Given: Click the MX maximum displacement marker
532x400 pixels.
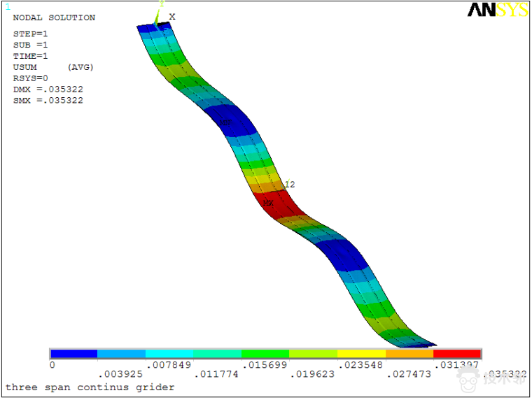Looking at the screenshot, I should 268,203.
